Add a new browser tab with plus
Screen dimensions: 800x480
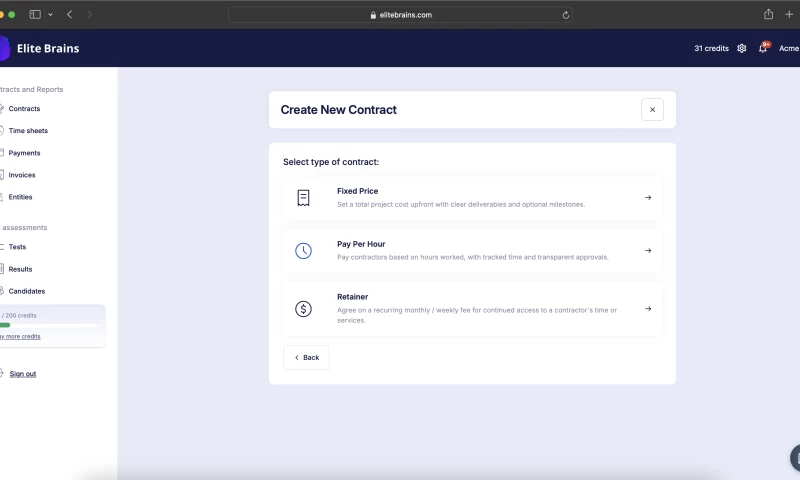click(x=789, y=14)
